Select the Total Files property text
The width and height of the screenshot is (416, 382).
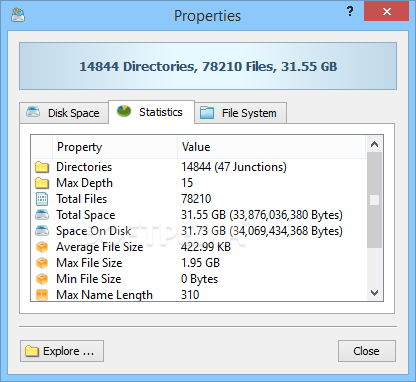(x=82, y=199)
